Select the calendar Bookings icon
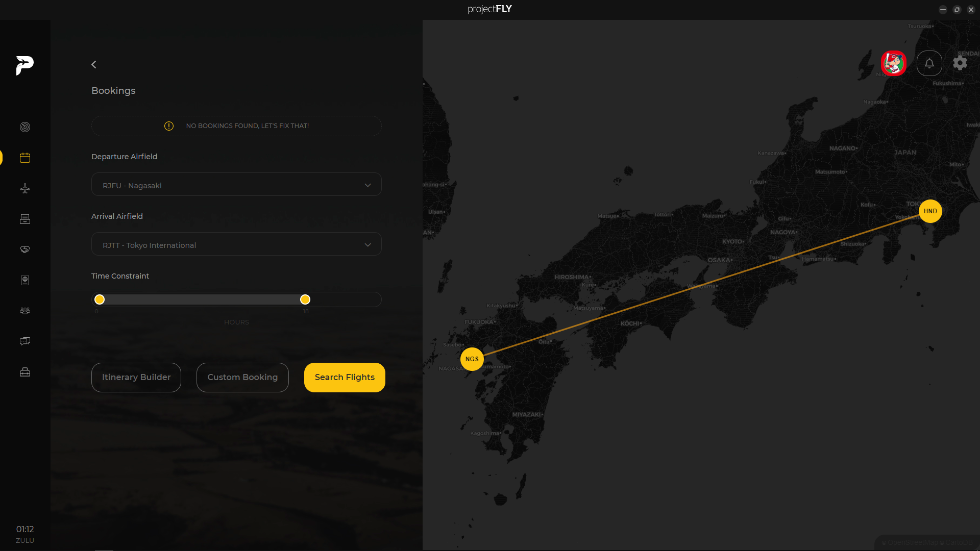The image size is (980, 551). tap(24, 158)
